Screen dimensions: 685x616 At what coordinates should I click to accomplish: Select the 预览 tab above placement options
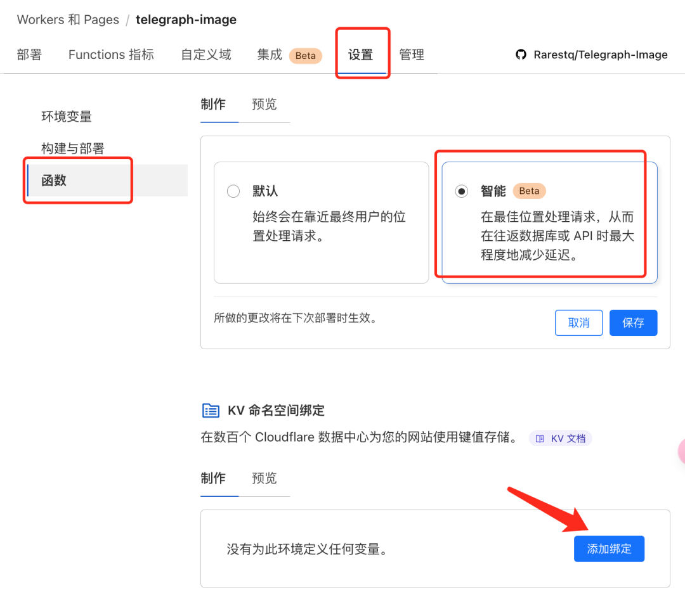coord(264,105)
